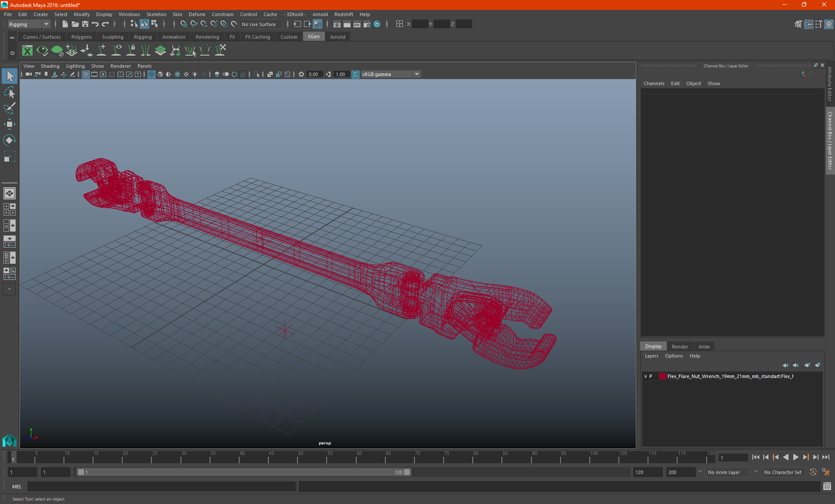The image size is (835, 504).
Task: Open the shelf options gear menu
Action: tap(12, 53)
